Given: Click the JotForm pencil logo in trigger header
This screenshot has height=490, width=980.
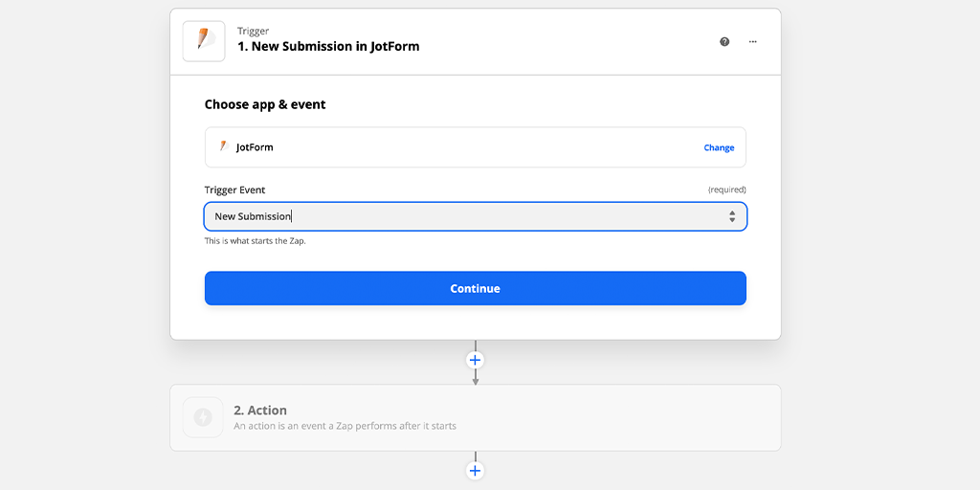Looking at the screenshot, I should pos(204,40).
